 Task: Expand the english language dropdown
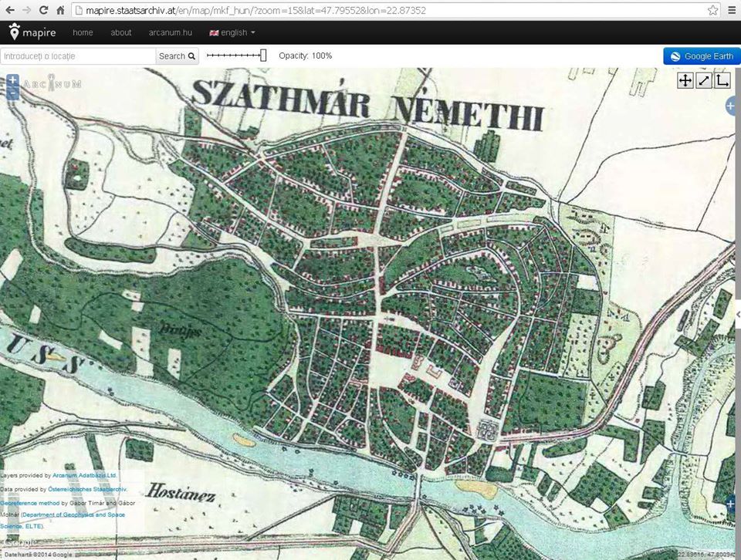(x=232, y=32)
